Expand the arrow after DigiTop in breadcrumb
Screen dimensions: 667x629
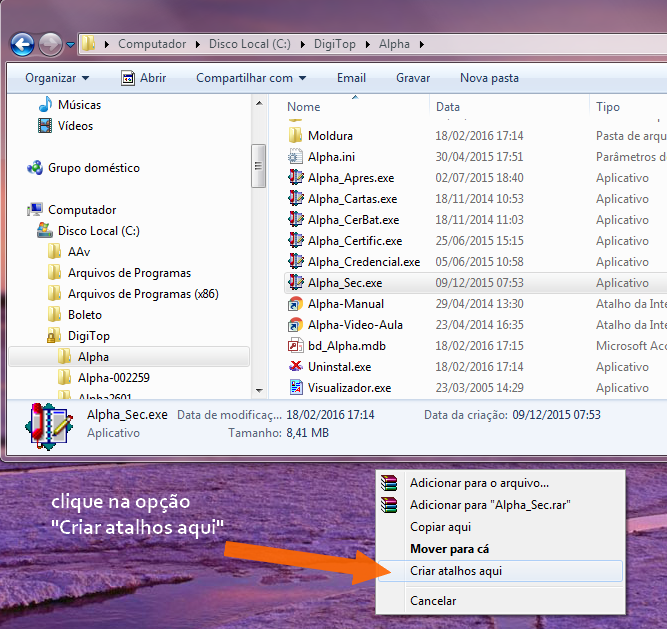tap(368, 44)
